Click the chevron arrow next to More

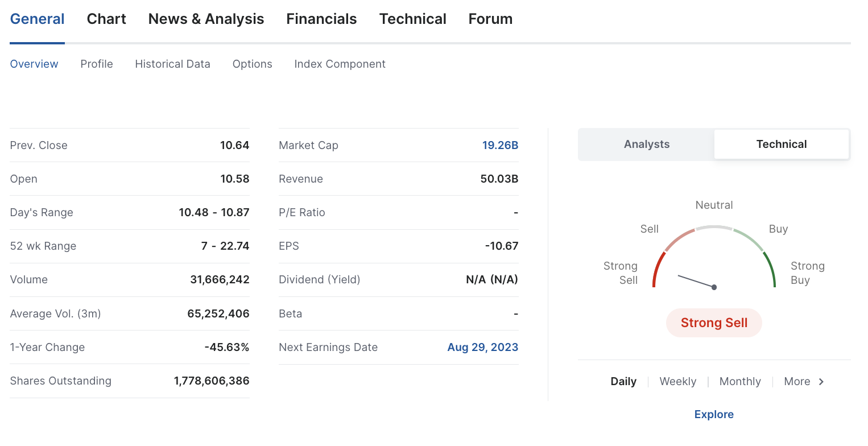pos(821,382)
